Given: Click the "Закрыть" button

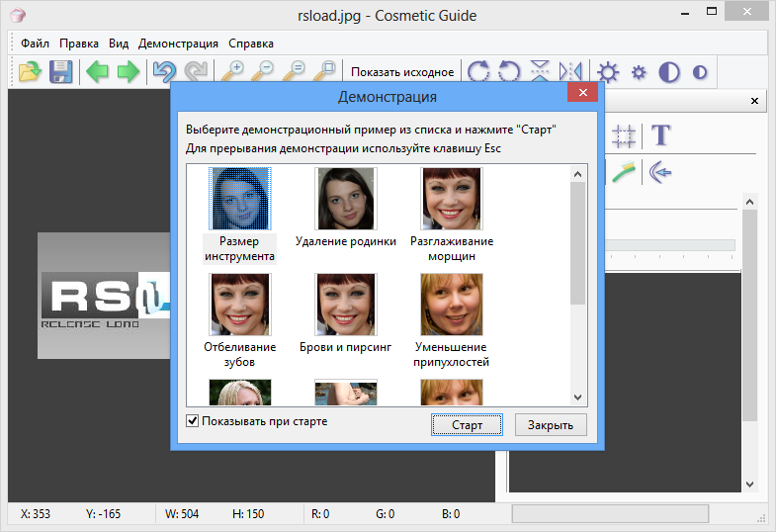Looking at the screenshot, I should pyautogui.click(x=551, y=425).
